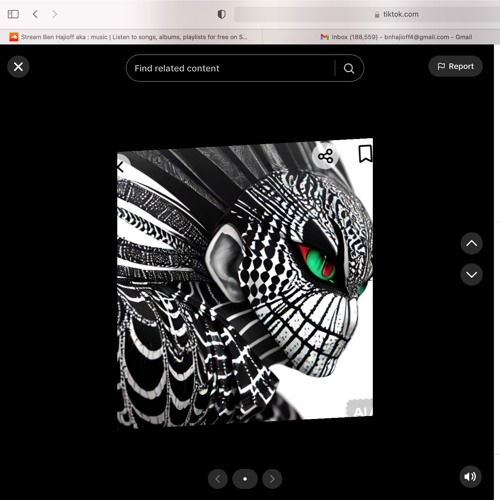Show the previous photo using the left arrow
The width and height of the screenshot is (500, 500).
point(218,479)
